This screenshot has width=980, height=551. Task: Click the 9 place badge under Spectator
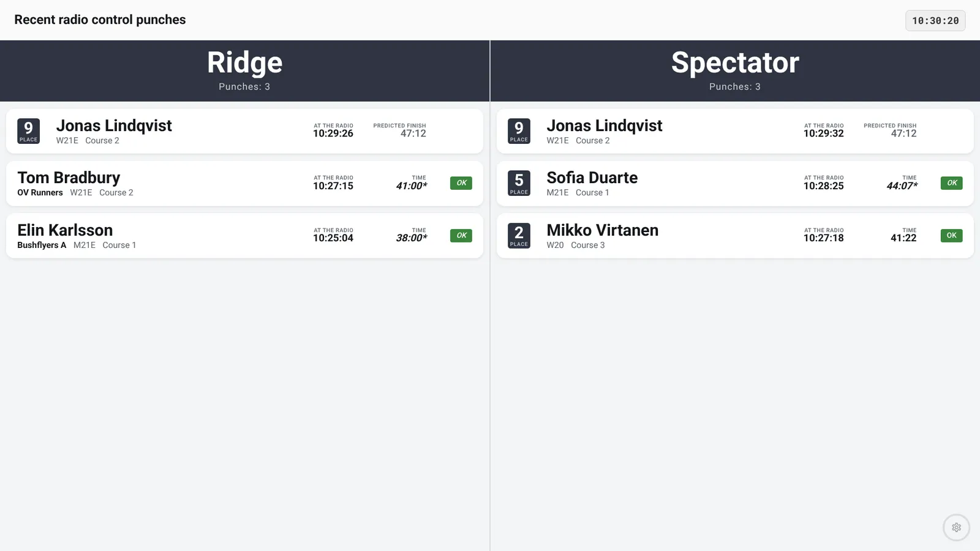(x=519, y=131)
